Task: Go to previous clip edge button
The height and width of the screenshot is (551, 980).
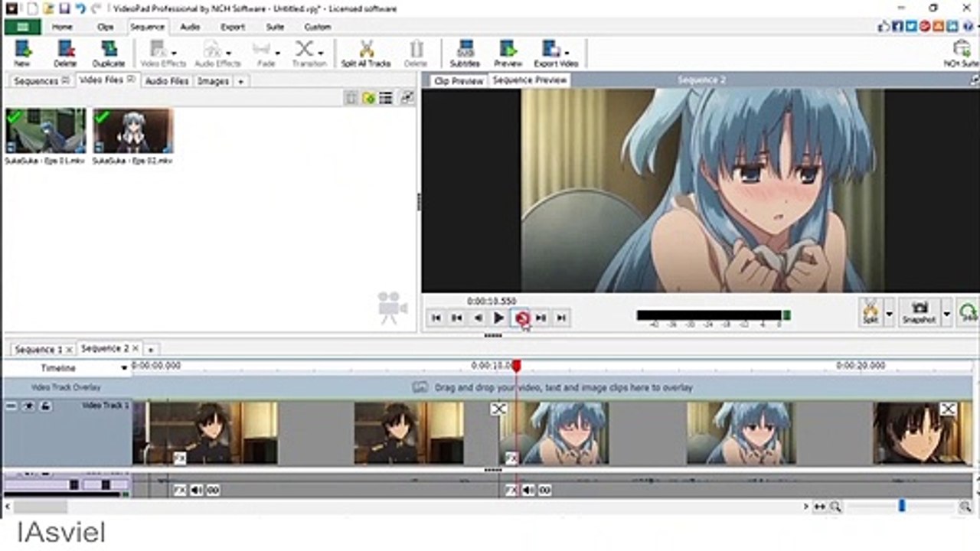Action: 456,318
